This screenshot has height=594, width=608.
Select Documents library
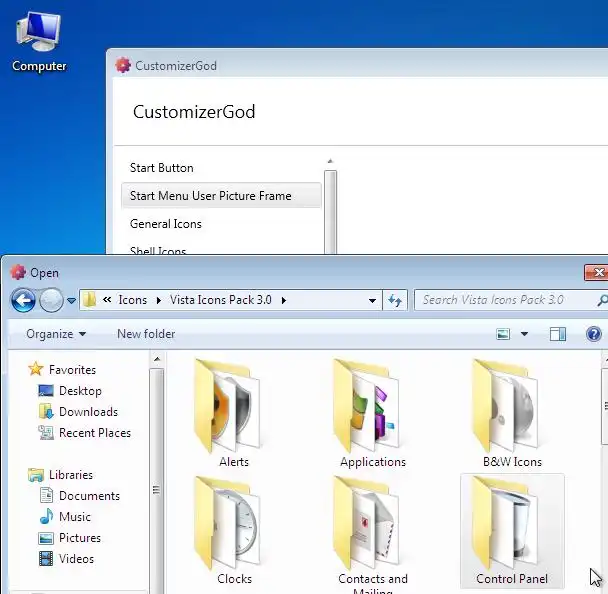[90, 496]
